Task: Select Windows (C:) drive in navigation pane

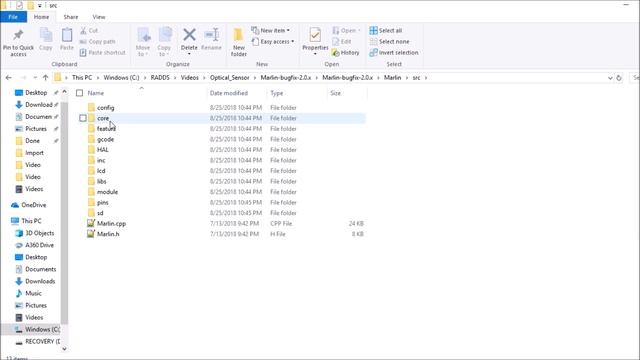Action: [x=37, y=329]
